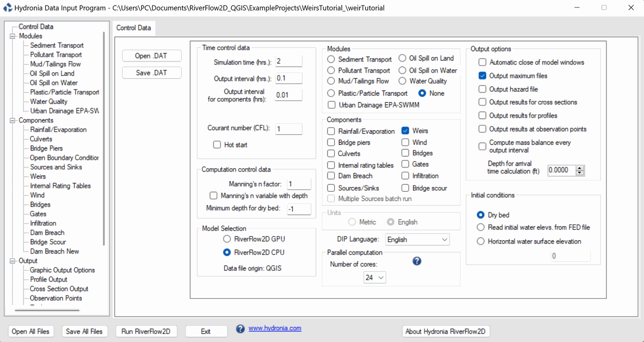
Task: Click the help icon in Parallel computation
Action: [x=417, y=261]
